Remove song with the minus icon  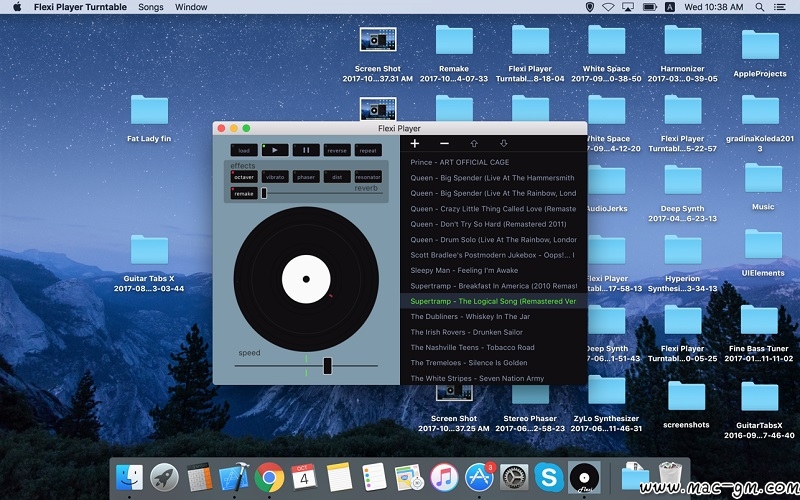click(444, 144)
